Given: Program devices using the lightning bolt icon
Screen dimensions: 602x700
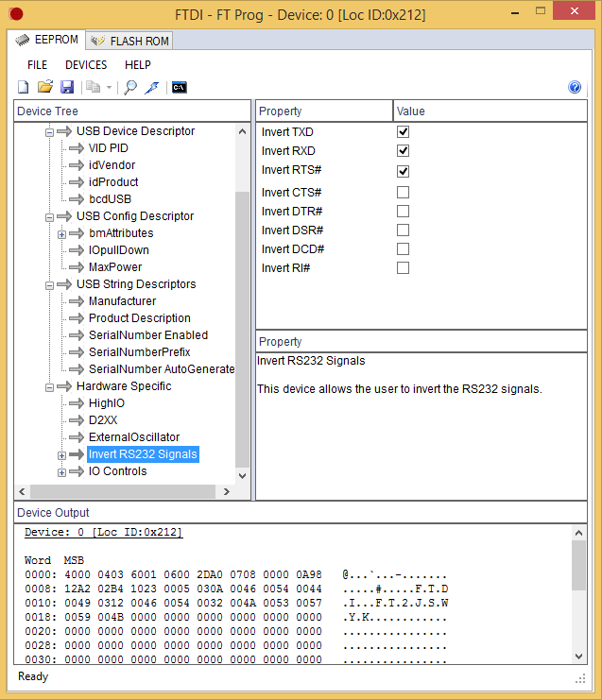Looking at the screenshot, I should pyautogui.click(x=152, y=88).
